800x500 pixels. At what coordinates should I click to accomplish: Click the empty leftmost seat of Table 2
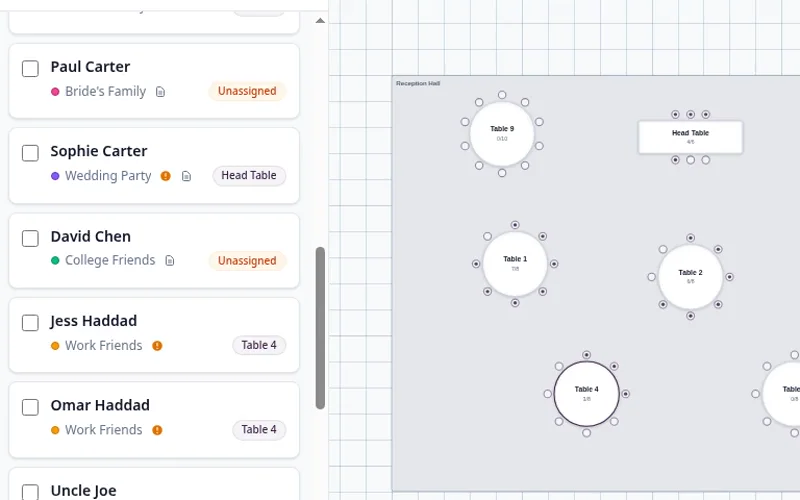[x=652, y=277]
